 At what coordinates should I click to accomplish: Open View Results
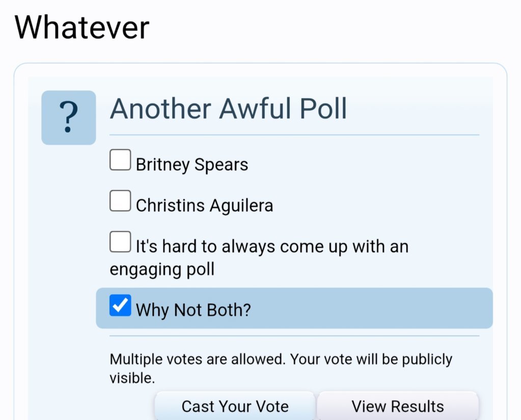(398, 406)
